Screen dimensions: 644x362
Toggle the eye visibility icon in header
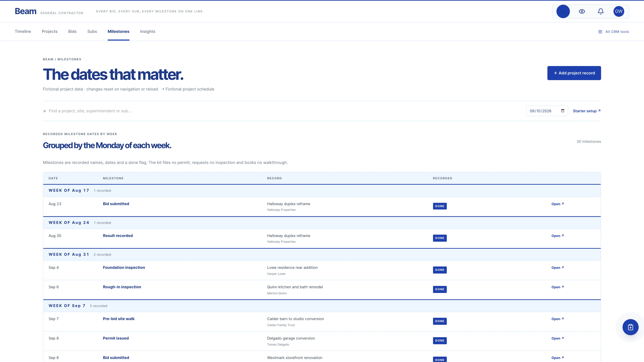point(582,11)
